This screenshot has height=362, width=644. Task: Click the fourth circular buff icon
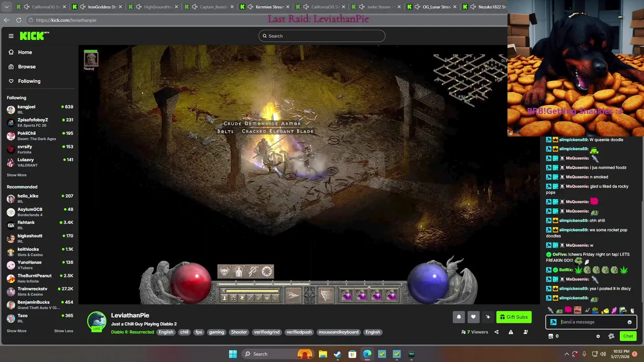click(x=267, y=271)
